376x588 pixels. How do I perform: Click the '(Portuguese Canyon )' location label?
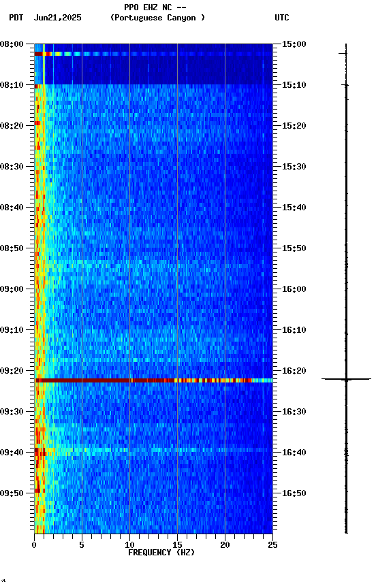click(x=157, y=18)
